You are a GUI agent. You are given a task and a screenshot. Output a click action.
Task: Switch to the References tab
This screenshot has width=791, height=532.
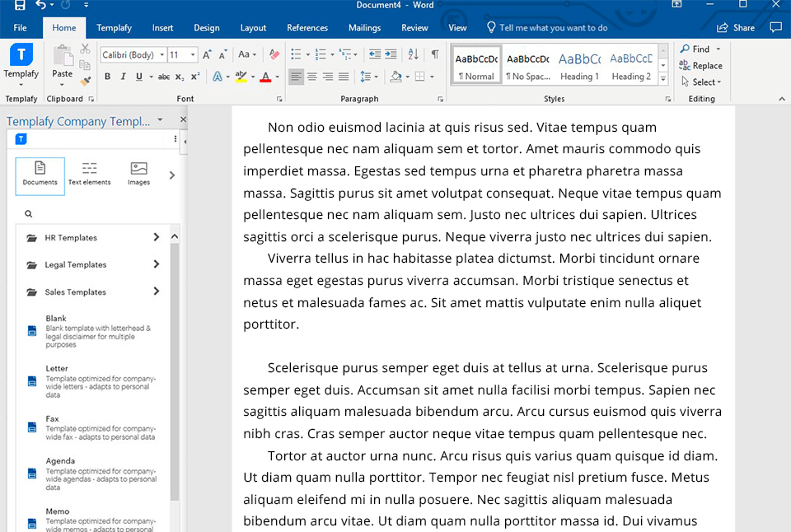307,28
